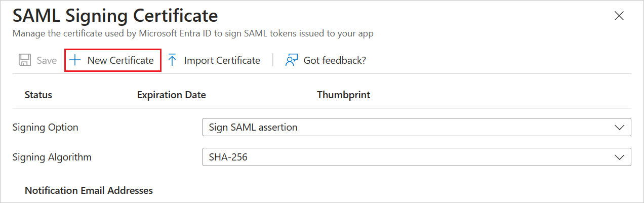Open the Got feedback? link

[x=335, y=60]
